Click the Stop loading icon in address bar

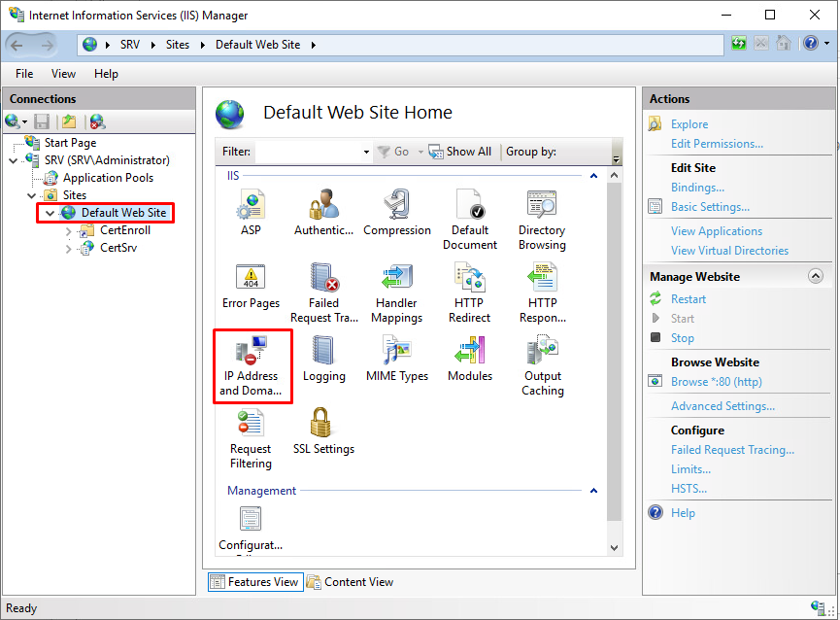point(760,44)
